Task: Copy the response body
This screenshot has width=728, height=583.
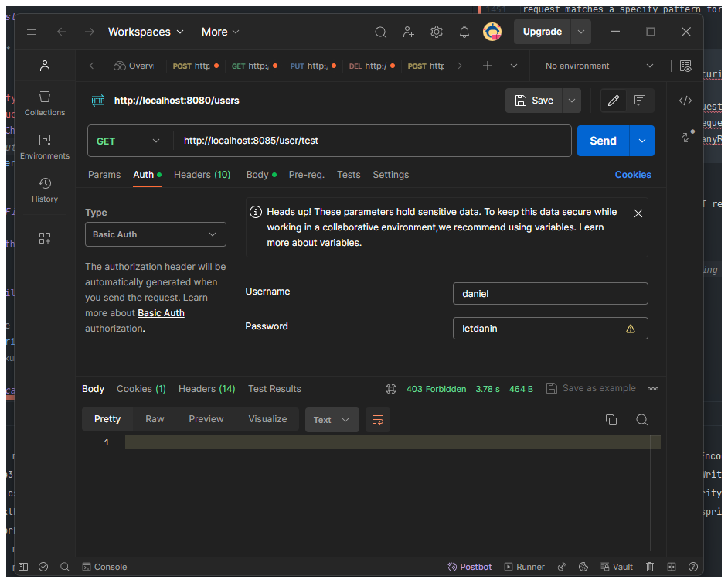Action: click(611, 420)
